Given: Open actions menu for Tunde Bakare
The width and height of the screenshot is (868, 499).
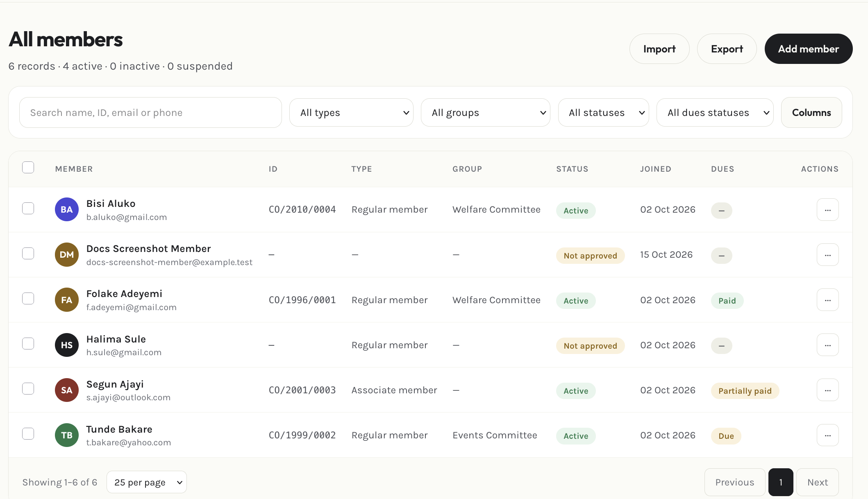Looking at the screenshot, I should click(x=827, y=435).
